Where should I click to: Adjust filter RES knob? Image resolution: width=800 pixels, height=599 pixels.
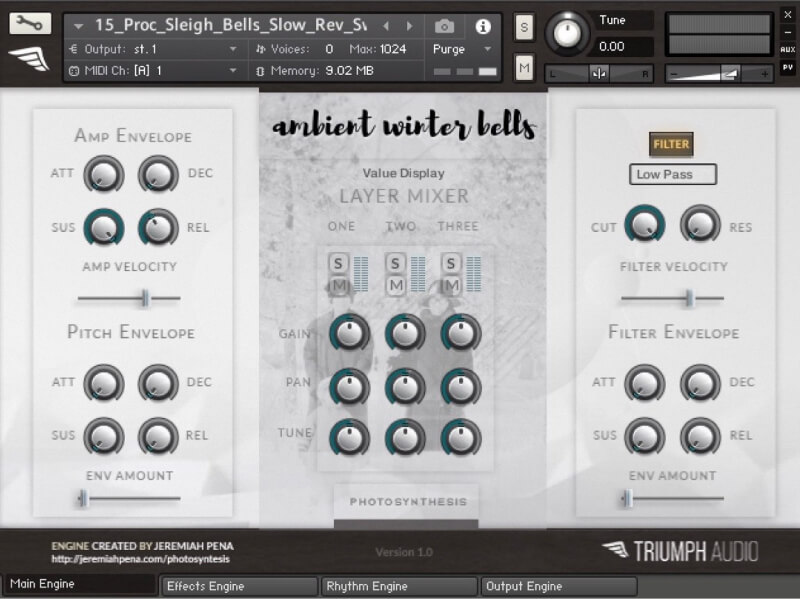pyautogui.click(x=700, y=224)
